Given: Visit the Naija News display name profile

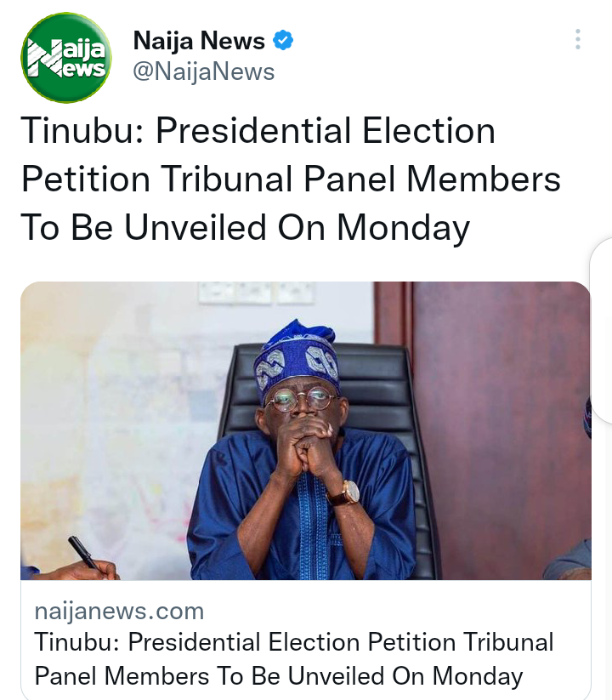Looking at the screenshot, I should [199, 41].
